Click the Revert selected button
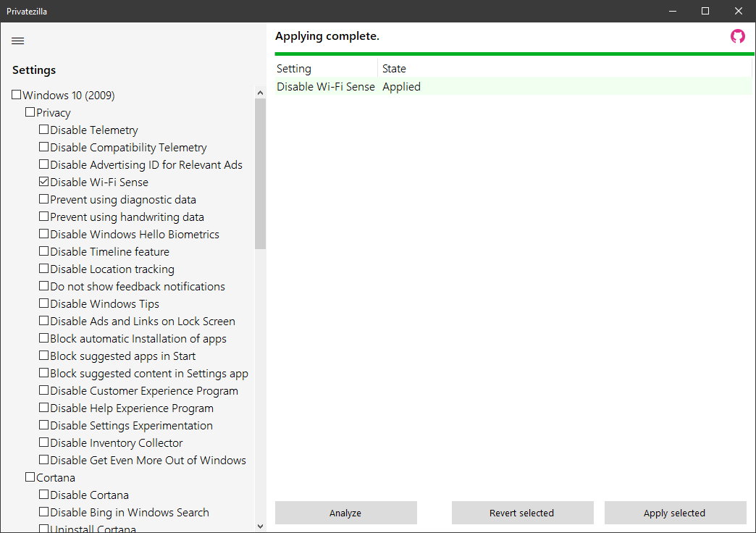 pyautogui.click(x=522, y=513)
